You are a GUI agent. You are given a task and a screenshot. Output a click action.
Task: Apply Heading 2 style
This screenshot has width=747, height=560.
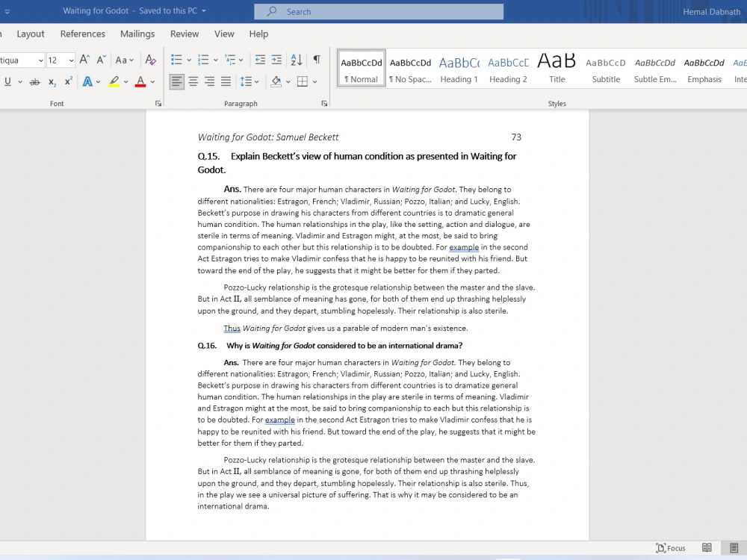point(508,69)
